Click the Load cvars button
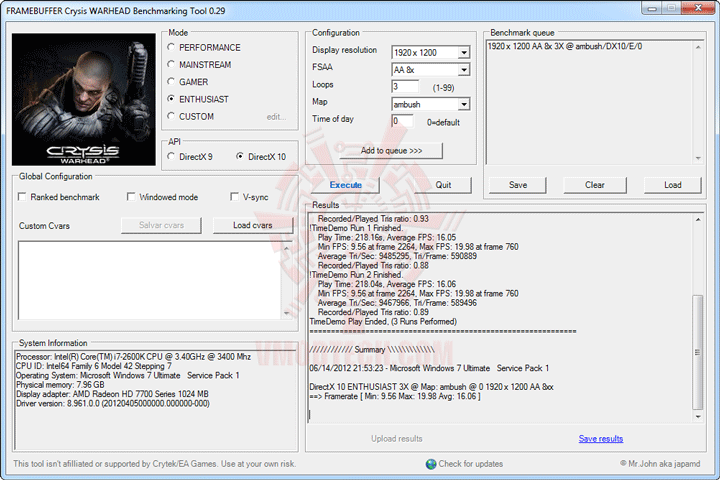The image size is (720, 480). tap(253, 225)
